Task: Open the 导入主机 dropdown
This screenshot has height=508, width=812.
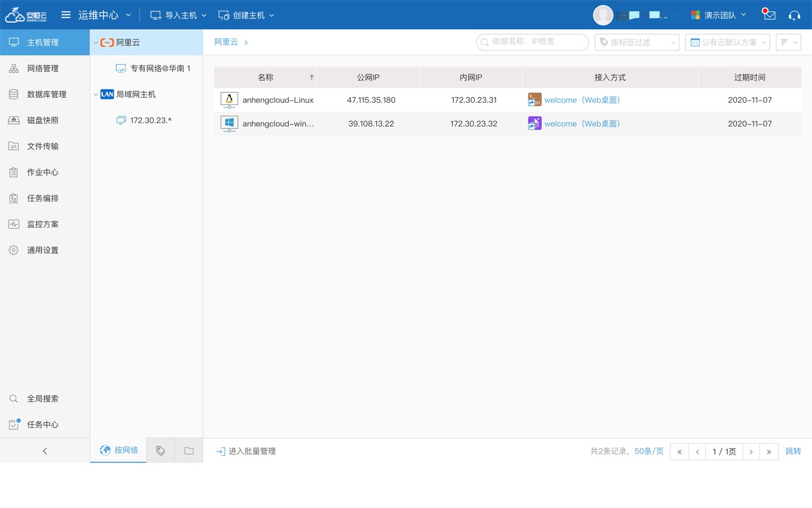Action: (x=178, y=15)
